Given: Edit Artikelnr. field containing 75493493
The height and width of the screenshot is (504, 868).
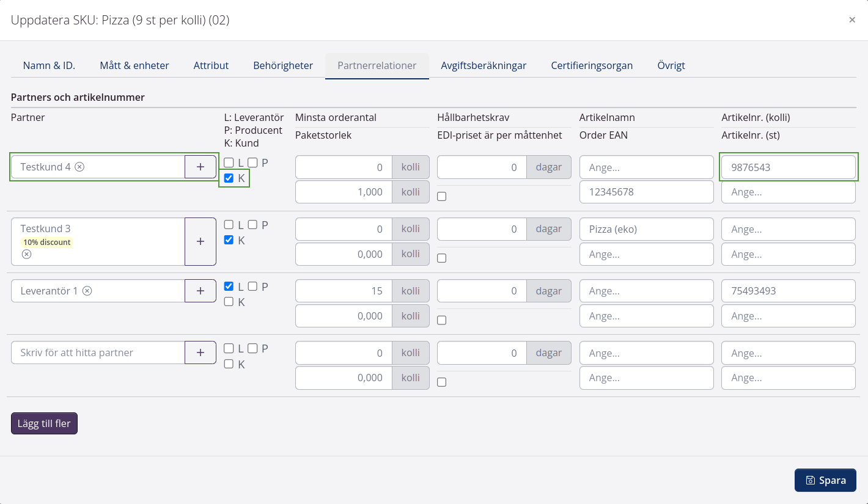Looking at the screenshot, I should point(789,291).
